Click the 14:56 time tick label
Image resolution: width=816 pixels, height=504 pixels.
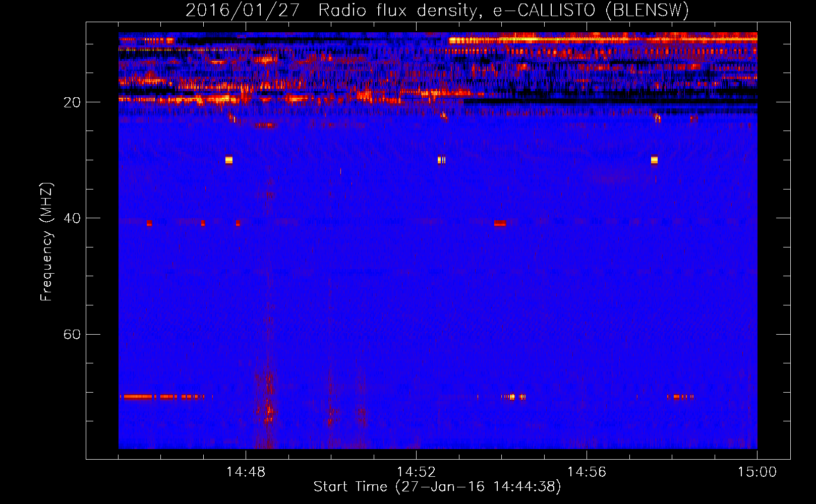587,472
